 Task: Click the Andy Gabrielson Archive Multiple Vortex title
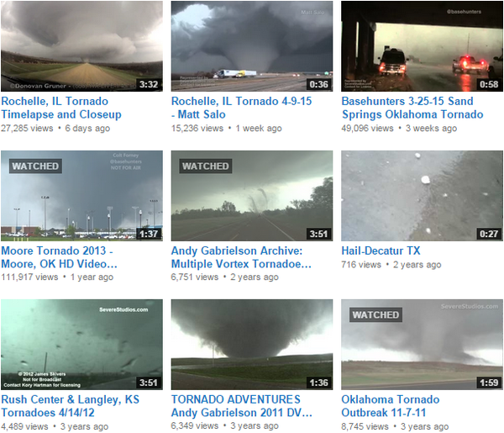coord(241,257)
